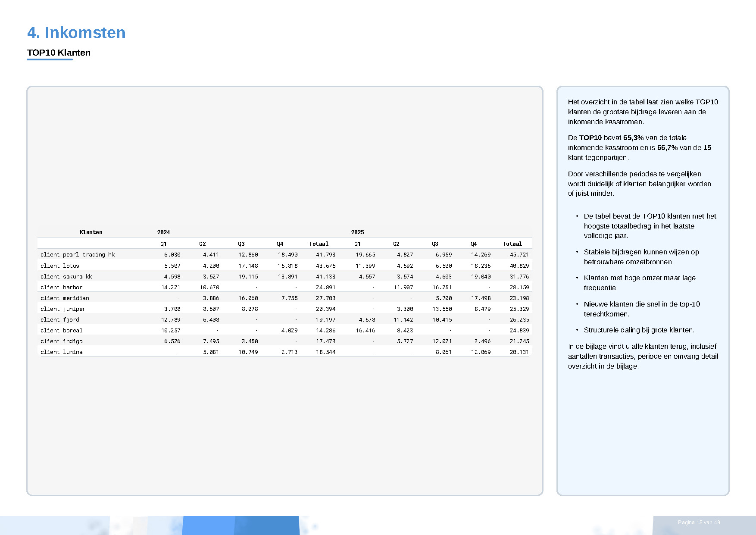Click paragraph starting 'Door verschillende periodes'
The image size is (756, 535).
tap(639, 184)
